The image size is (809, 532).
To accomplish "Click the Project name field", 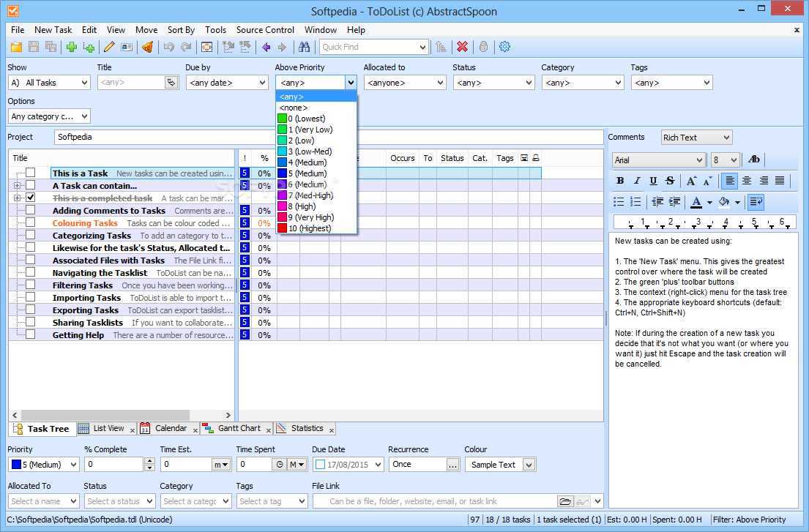I will tap(329, 137).
